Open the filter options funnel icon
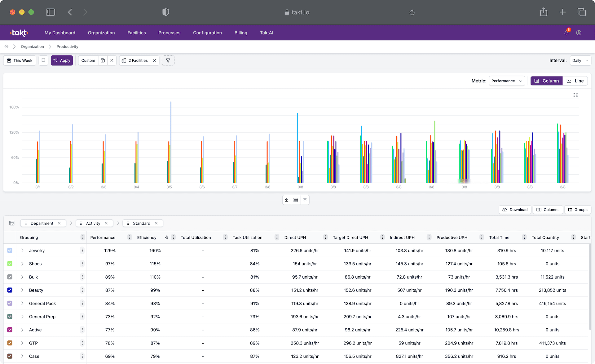Viewport: 595px width, 364px height. 168,60
